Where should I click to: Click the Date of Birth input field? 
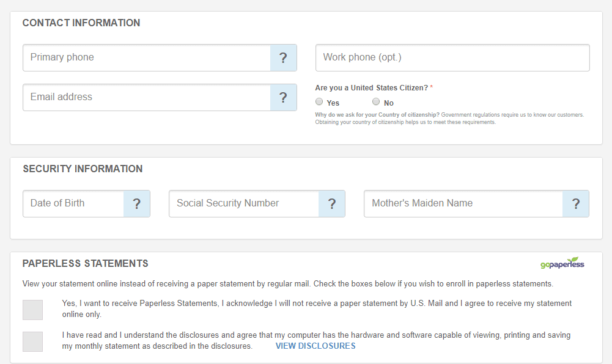click(73, 204)
